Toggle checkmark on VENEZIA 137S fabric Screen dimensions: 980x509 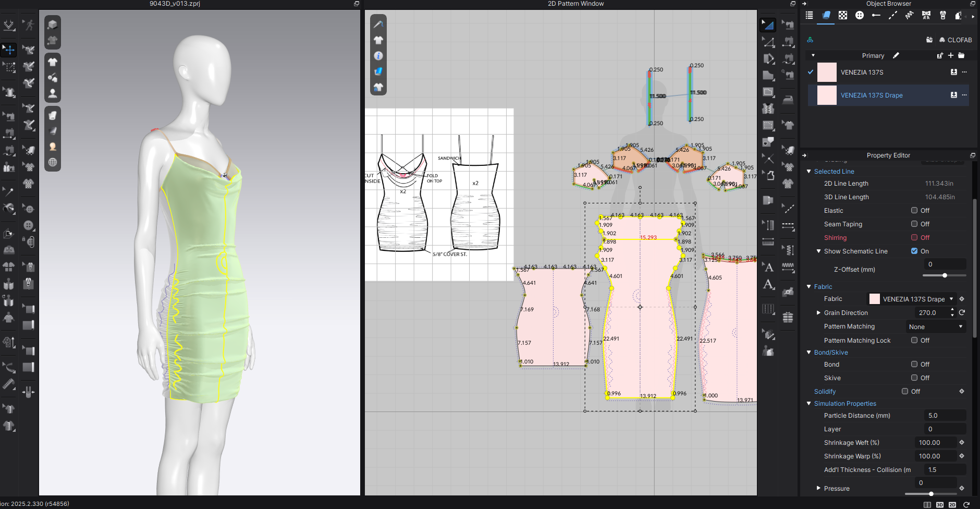pos(811,72)
